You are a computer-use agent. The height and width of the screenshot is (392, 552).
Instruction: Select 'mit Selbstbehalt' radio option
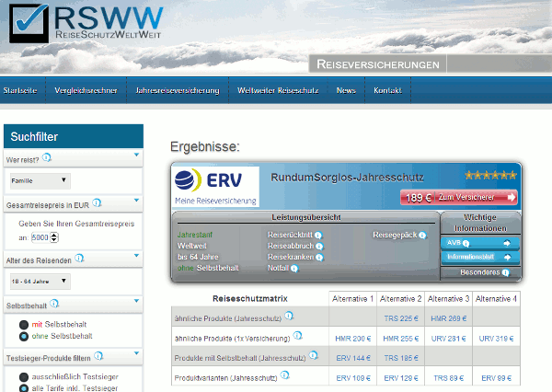pos(25,324)
